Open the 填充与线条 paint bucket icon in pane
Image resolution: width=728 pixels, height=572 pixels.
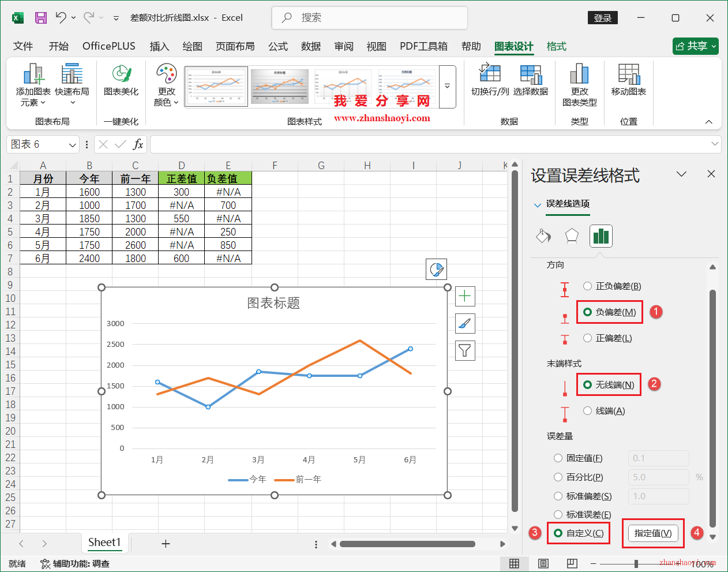tap(543, 235)
